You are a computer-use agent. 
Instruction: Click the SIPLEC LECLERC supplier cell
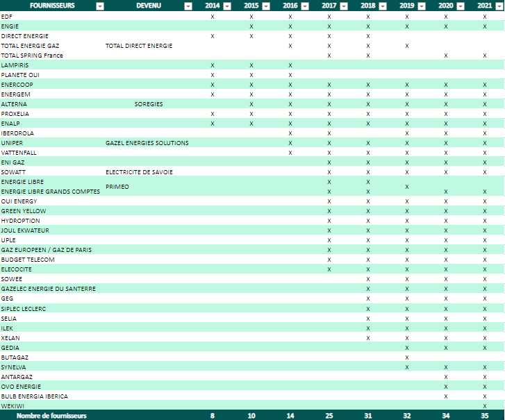(52, 309)
